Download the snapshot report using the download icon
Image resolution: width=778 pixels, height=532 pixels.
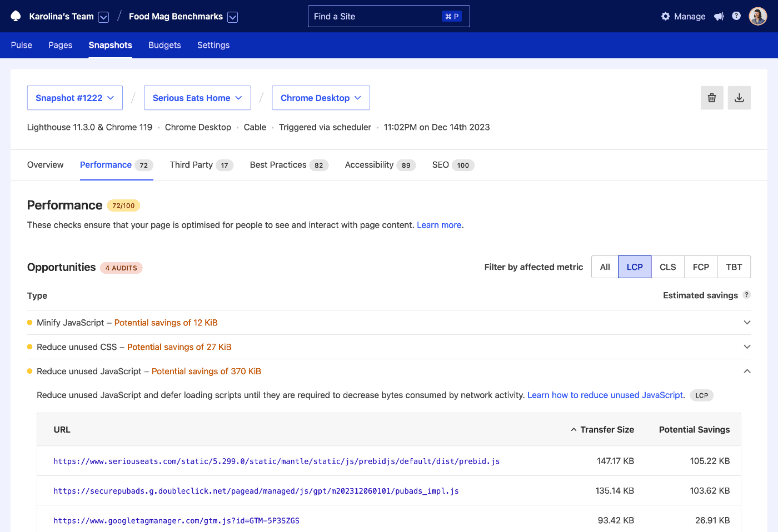click(x=739, y=97)
